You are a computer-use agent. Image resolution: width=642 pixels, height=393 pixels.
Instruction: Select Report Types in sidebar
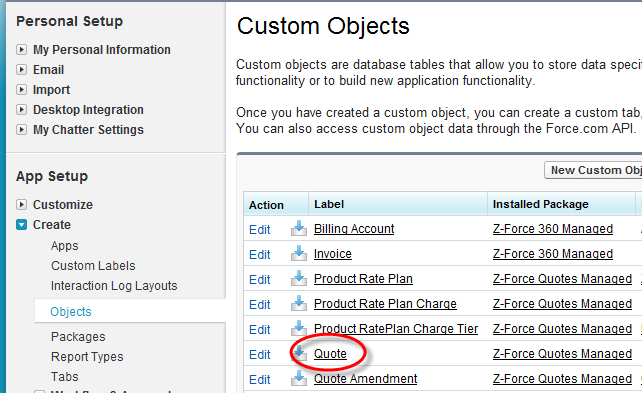(87, 357)
